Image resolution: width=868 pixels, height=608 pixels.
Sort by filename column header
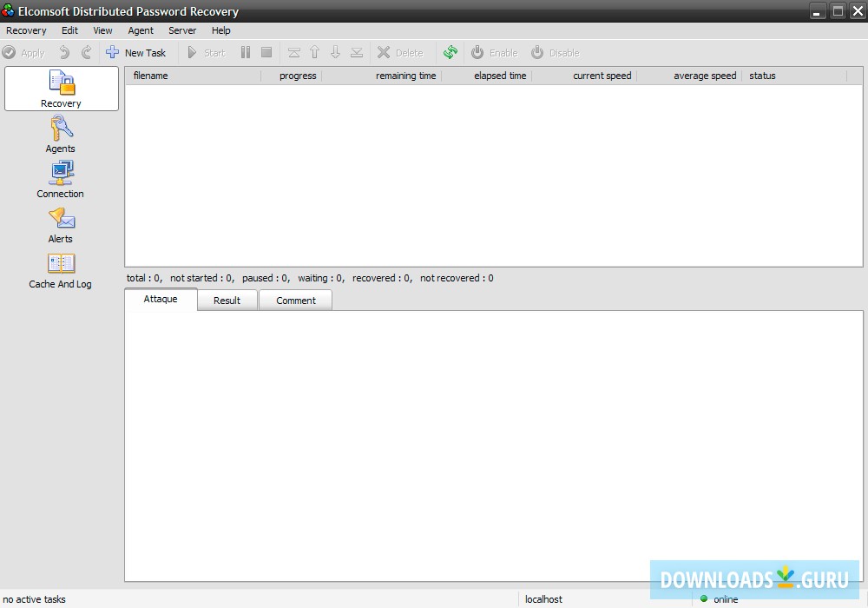pos(194,76)
